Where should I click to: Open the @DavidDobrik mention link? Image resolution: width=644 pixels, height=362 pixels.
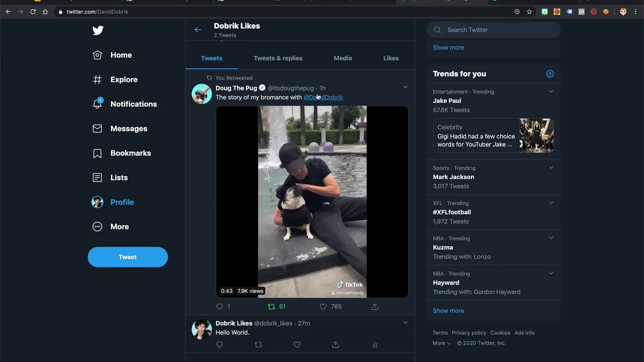[x=323, y=98]
